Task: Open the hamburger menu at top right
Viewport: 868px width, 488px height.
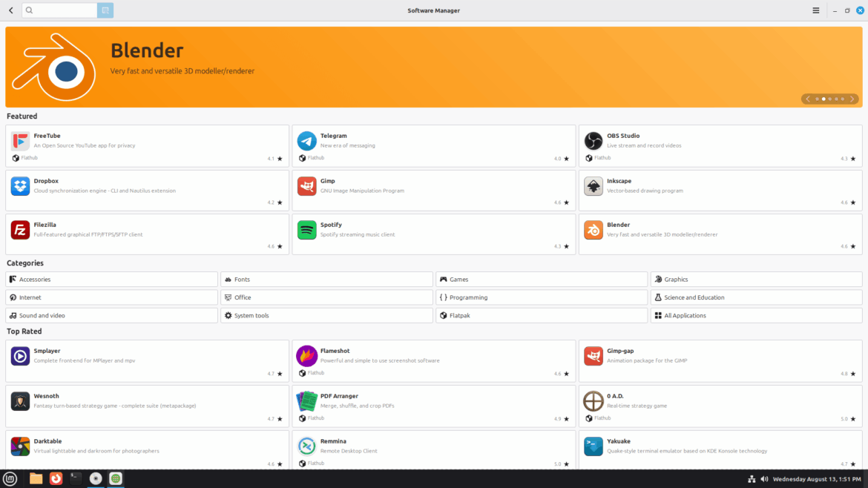Action: click(815, 10)
